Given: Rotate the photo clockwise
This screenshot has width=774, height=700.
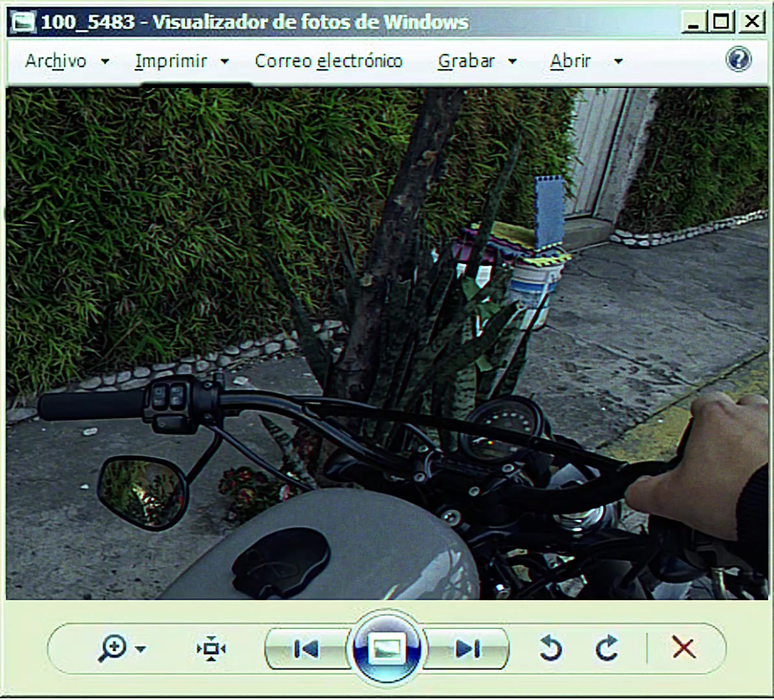Looking at the screenshot, I should point(607,648).
